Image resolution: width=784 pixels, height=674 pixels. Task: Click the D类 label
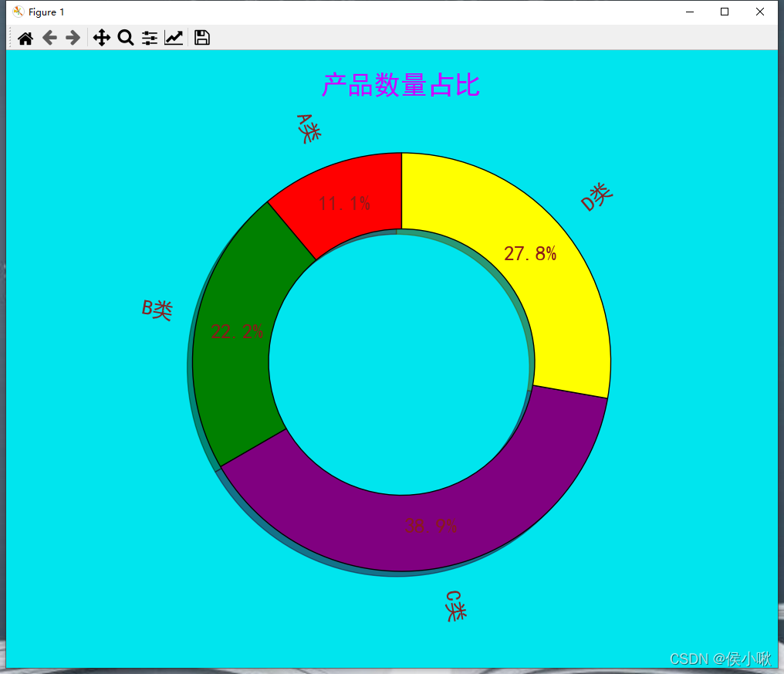pyautogui.click(x=596, y=197)
